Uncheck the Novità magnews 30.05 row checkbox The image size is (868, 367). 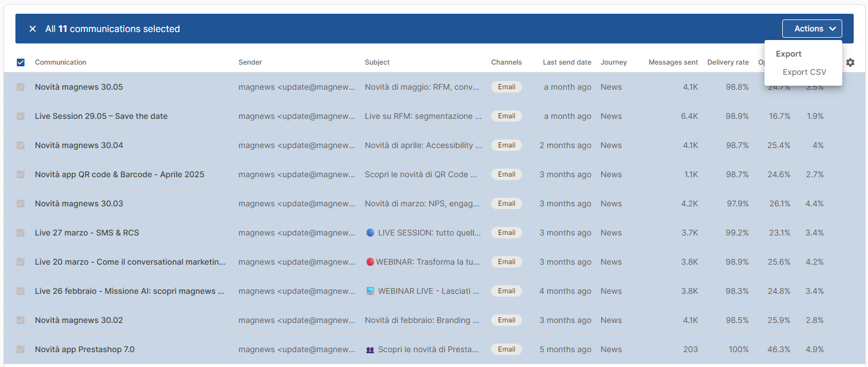click(x=21, y=87)
